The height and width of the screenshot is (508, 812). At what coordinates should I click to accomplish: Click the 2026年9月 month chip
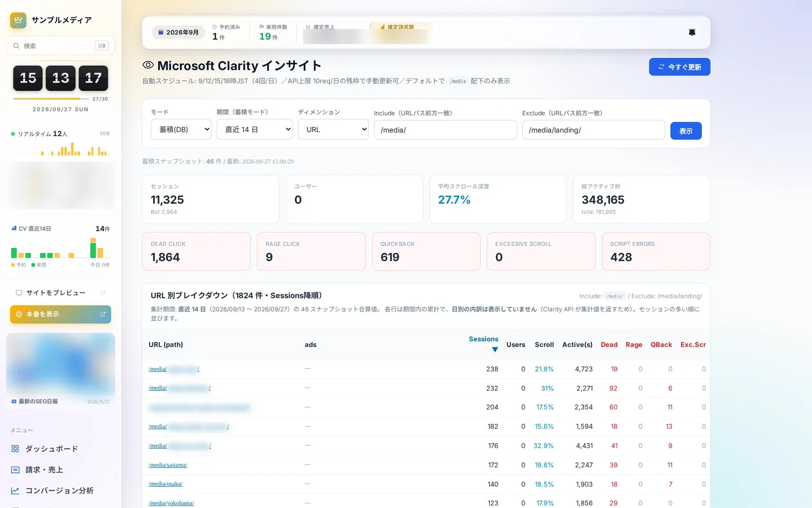(x=178, y=32)
